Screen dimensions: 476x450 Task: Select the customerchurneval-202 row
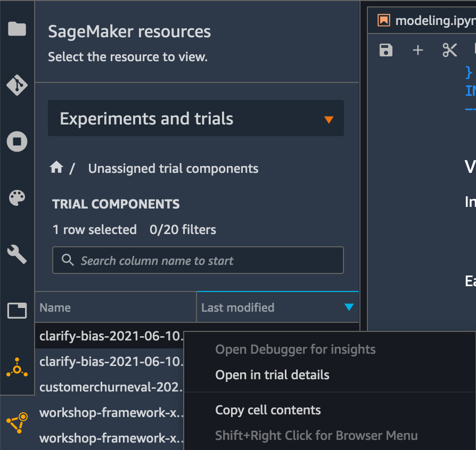[x=110, y=387]
